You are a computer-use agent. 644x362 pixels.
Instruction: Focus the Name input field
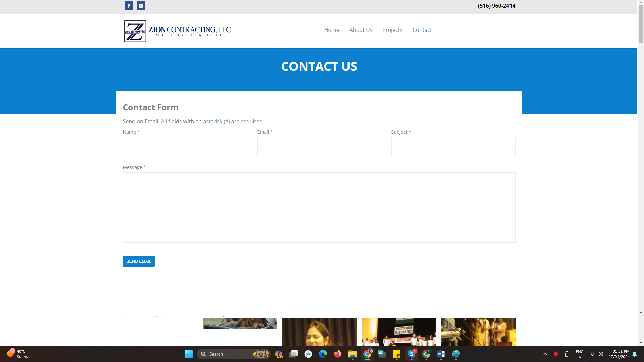coord(185,147)
